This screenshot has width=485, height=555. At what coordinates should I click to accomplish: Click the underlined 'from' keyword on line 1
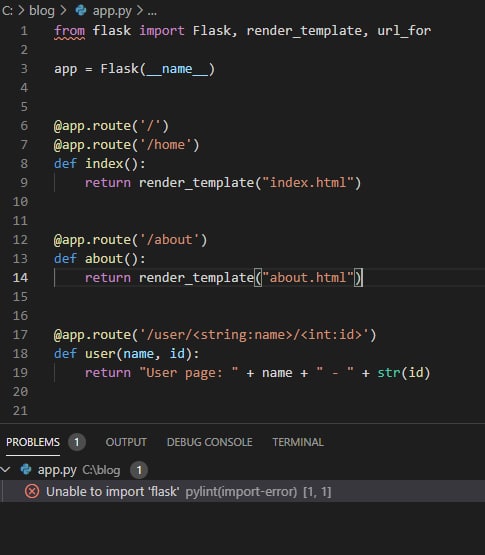(x=69, y=31)
